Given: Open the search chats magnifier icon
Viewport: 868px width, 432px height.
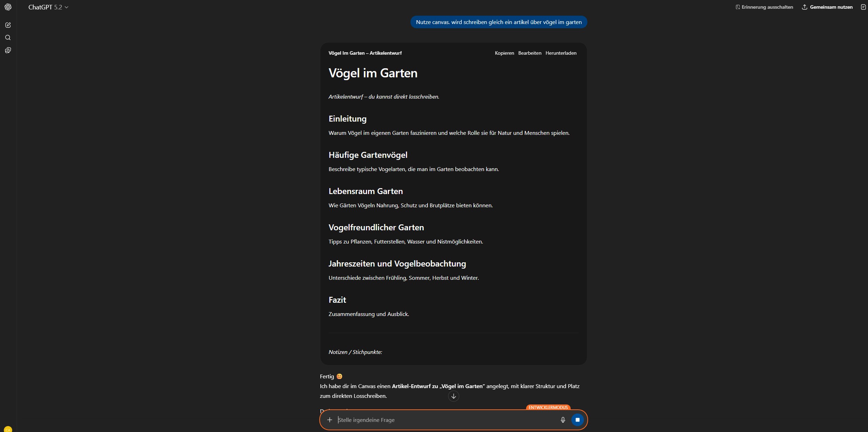Looking at the screenshot, I should point(8,38).
